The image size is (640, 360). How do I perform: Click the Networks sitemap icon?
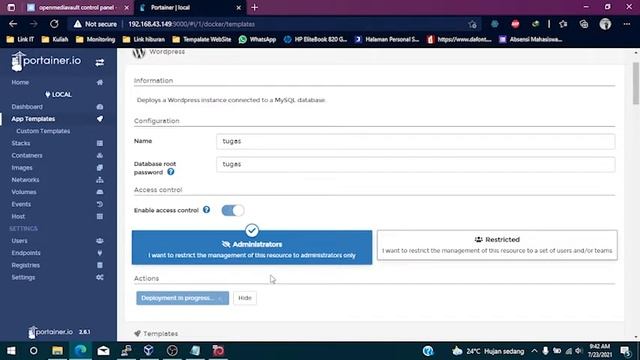coord(100,180)
